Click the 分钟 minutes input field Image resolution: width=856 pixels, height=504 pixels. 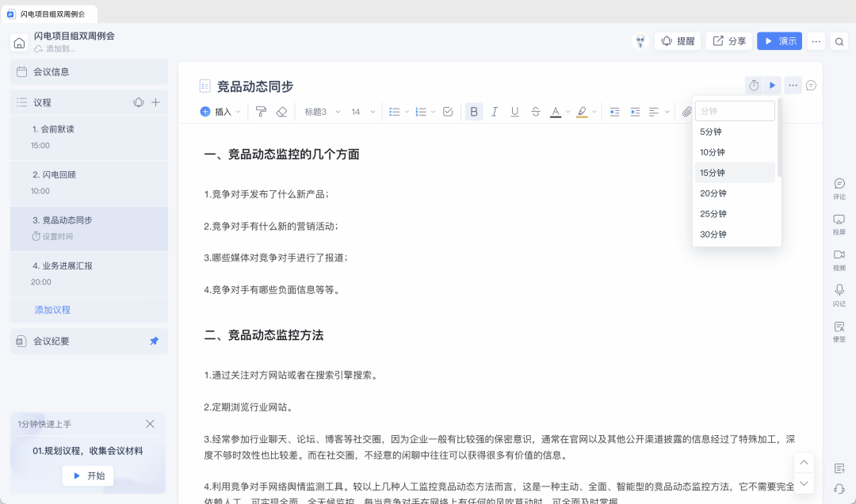pyautogui.click(x=734, y=111)
